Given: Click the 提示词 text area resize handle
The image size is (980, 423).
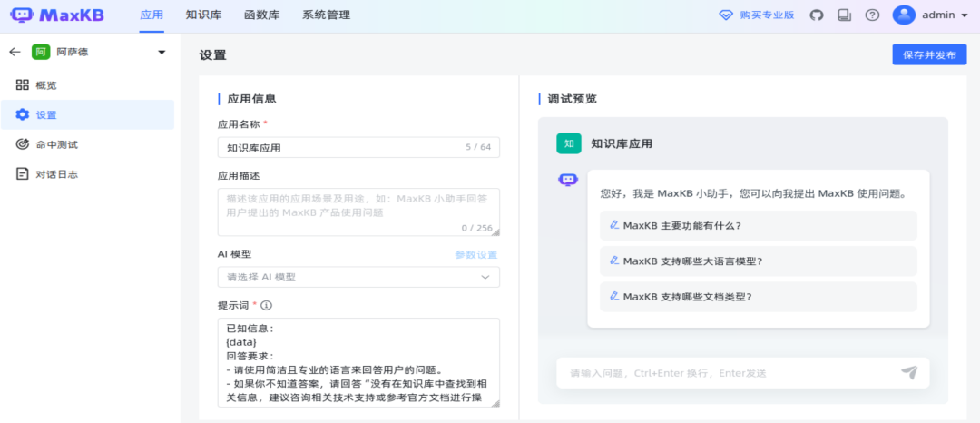Looking at the screenshot, I should [x=495, y=404].
